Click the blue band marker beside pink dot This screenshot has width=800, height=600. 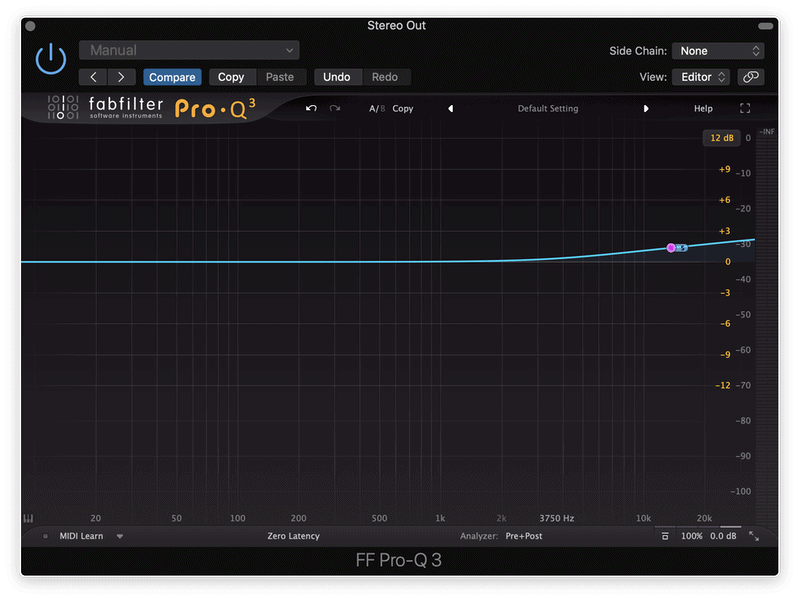pos(683,248)
